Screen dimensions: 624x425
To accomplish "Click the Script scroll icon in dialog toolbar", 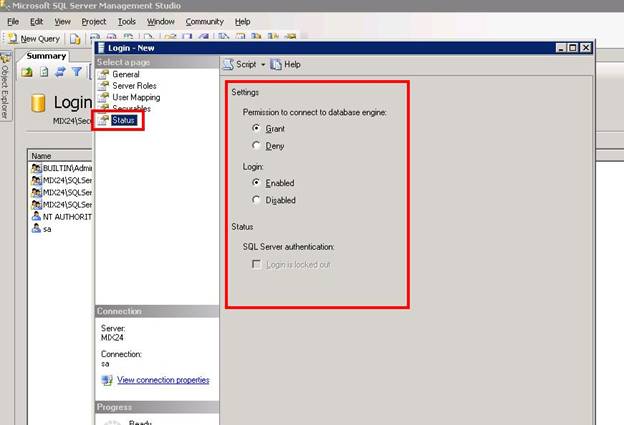I will [228, 64].
